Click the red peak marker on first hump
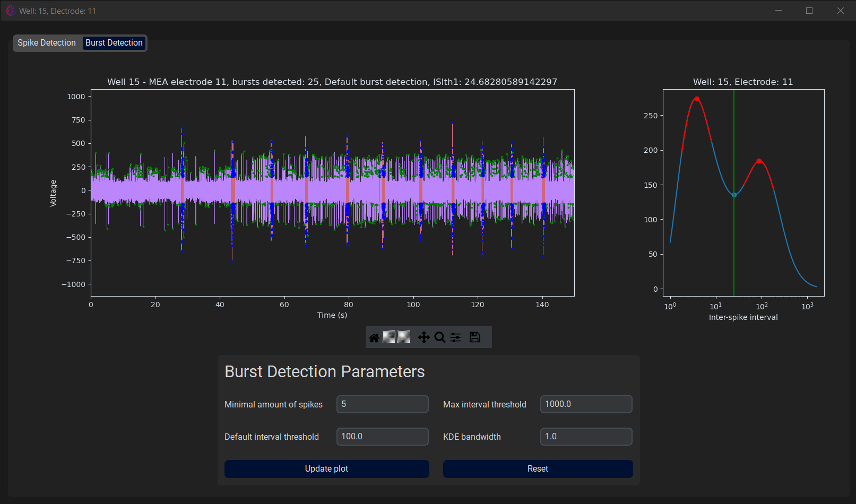 [697, 99]
